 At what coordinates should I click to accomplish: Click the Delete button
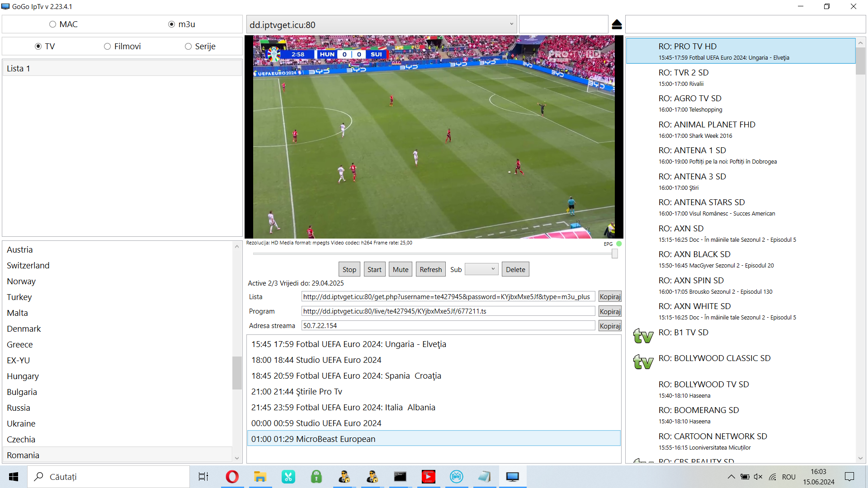[515, 269]
